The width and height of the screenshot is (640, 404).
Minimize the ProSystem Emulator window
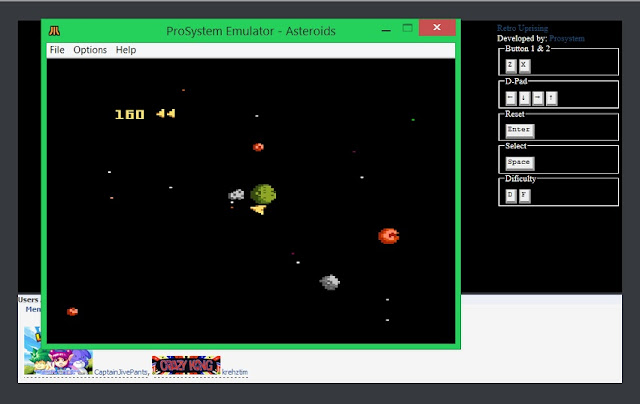click(386, 30)
